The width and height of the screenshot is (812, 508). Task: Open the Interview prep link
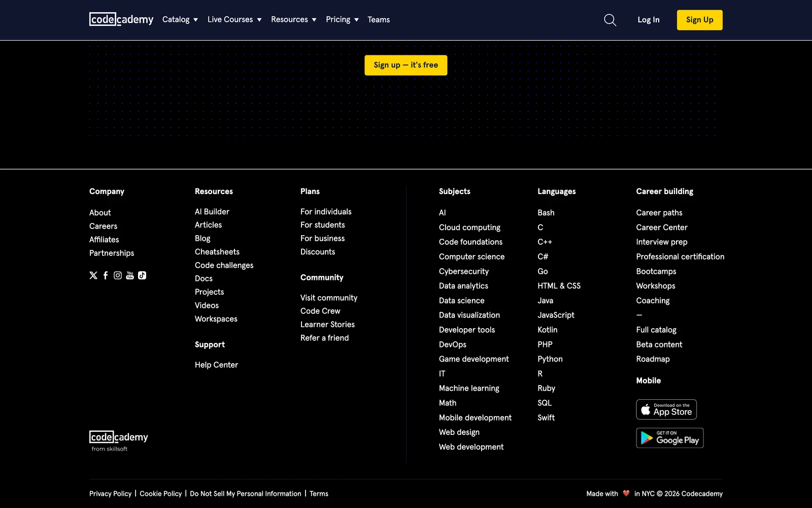(662, 242)
